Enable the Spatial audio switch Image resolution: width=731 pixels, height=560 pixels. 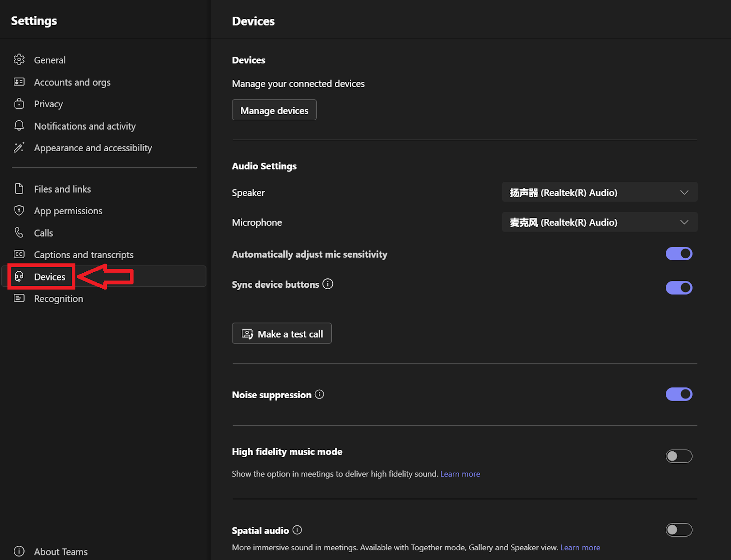point(679,530)
